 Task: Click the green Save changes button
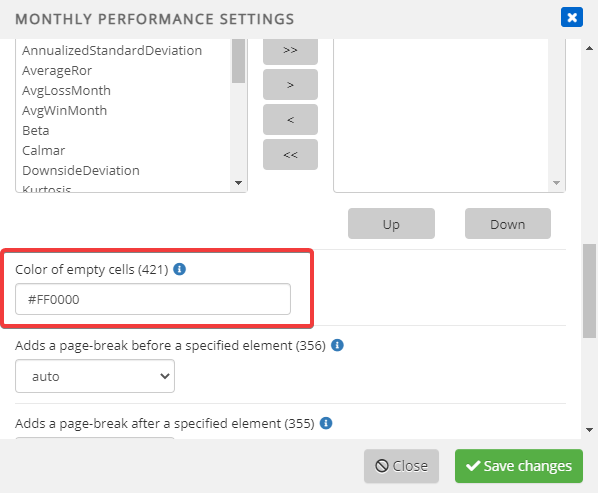(x=519, y=466)
